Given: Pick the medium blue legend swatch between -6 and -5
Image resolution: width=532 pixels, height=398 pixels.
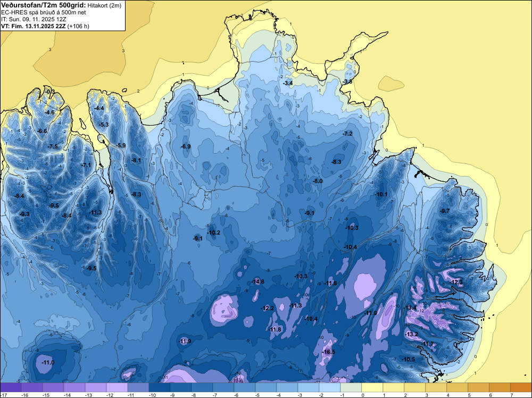Looking at the screenshot, I should point(245,387).
